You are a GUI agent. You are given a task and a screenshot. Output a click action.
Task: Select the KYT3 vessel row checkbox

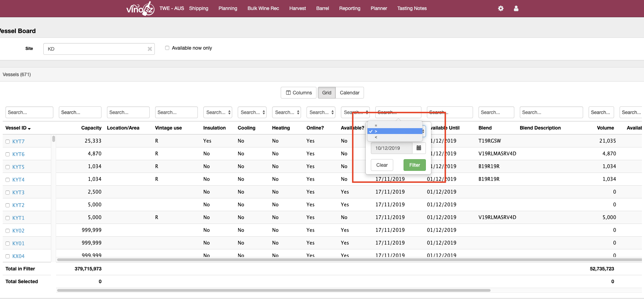point(8,193)
